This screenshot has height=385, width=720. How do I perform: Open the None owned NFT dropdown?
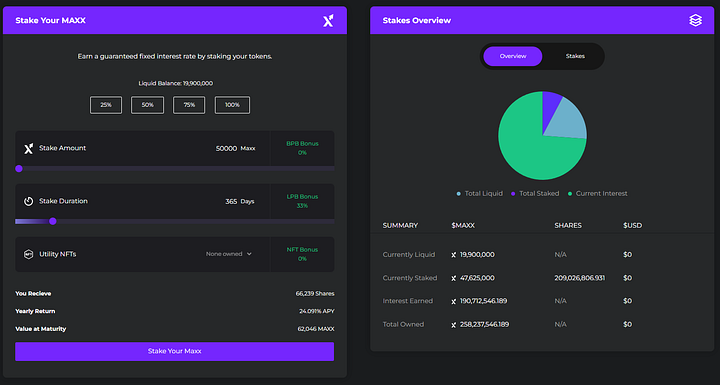tap(229, 254)
